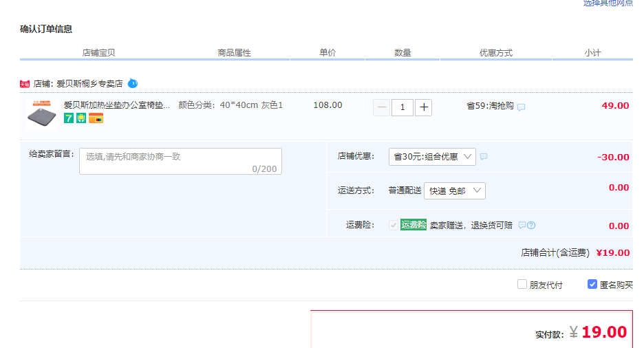Open the blue Wangwang chat icon beside store name

(133, 83)
